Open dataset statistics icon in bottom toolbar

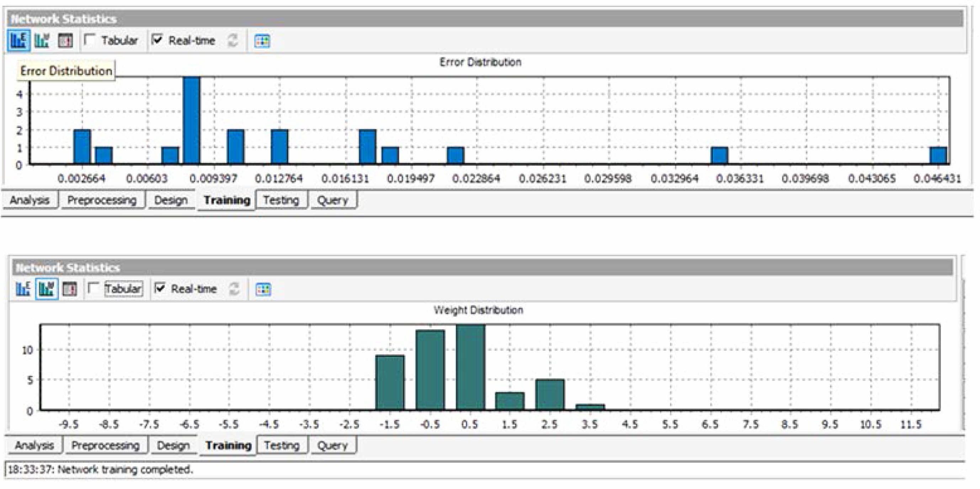(x=70, y=289)
